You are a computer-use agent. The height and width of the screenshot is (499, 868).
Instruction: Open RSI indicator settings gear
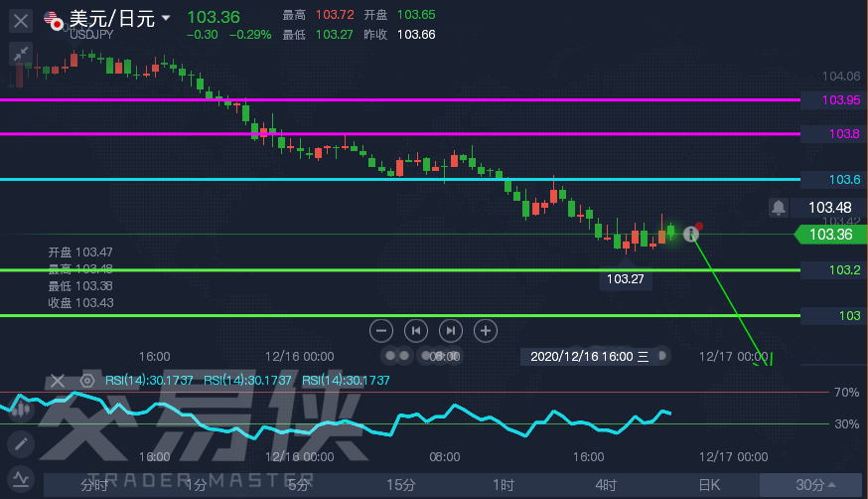point(87,381)
